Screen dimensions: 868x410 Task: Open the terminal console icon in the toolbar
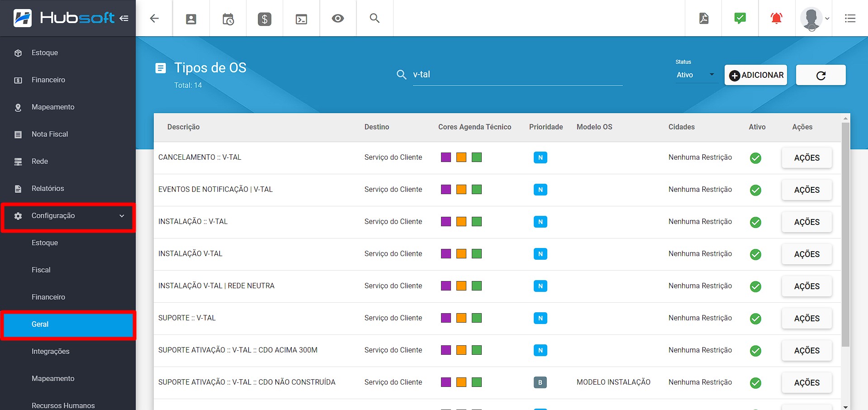click(x=301, y=19)
